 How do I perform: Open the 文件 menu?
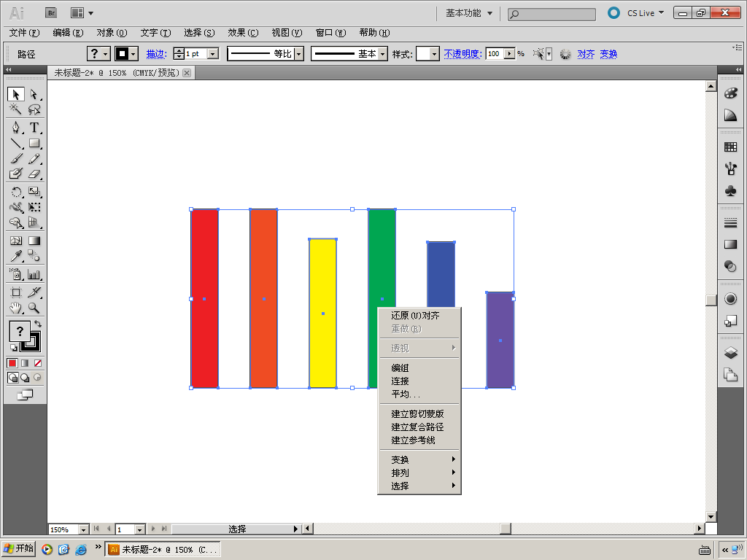(24, 32)
